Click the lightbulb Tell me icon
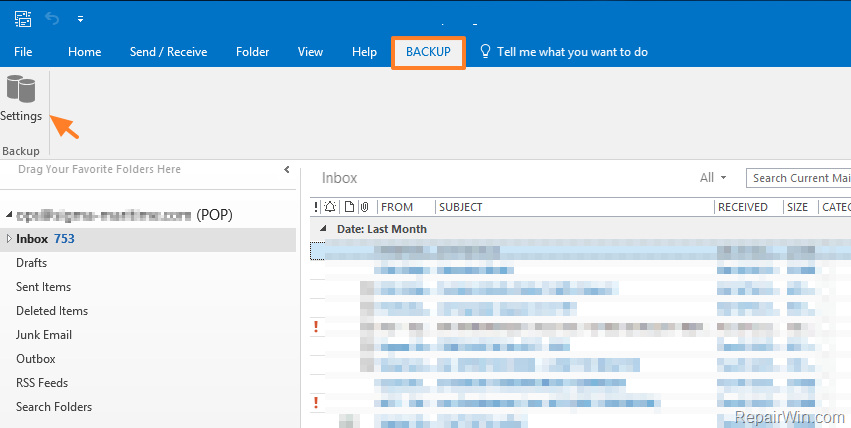 coord(485,52)
